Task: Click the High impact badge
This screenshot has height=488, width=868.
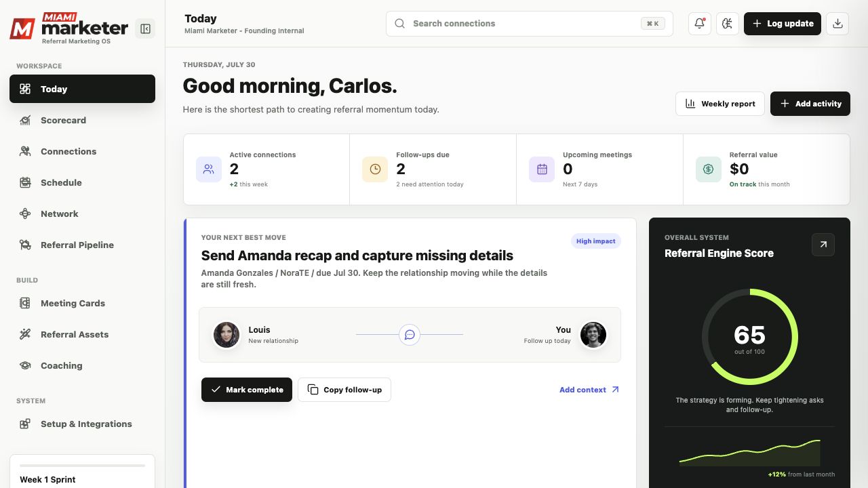Action: [596, 241]
